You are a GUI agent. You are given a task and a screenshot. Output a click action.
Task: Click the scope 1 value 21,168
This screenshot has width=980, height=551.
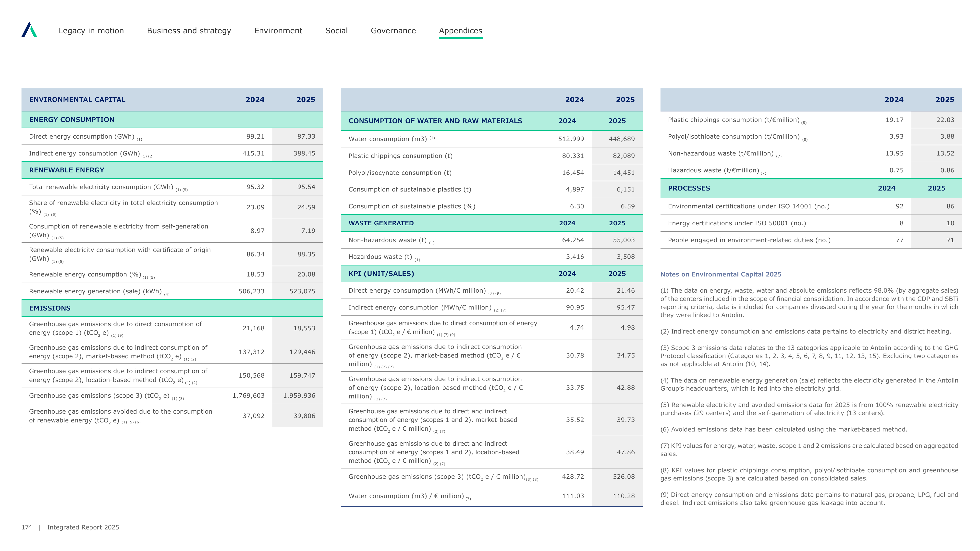point(253,328)
